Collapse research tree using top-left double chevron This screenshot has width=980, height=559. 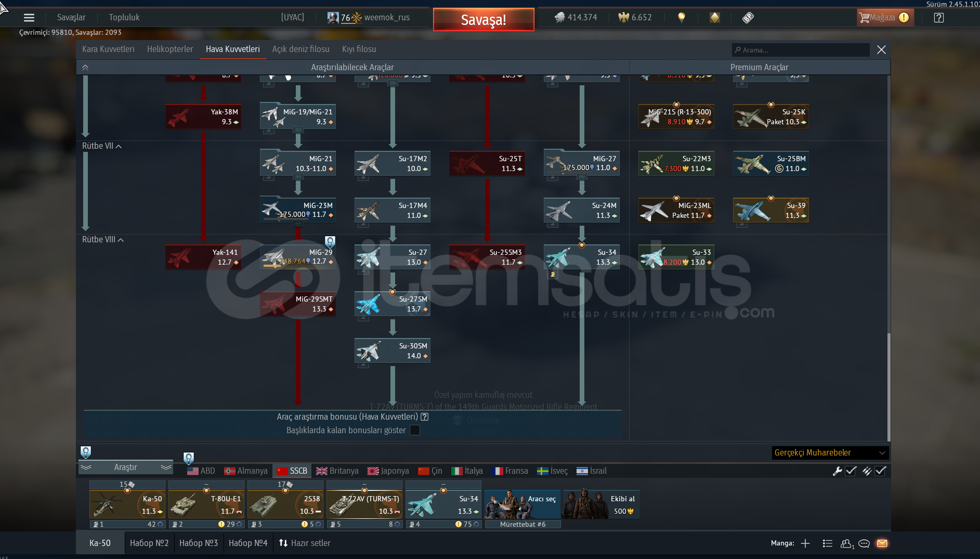85,67
